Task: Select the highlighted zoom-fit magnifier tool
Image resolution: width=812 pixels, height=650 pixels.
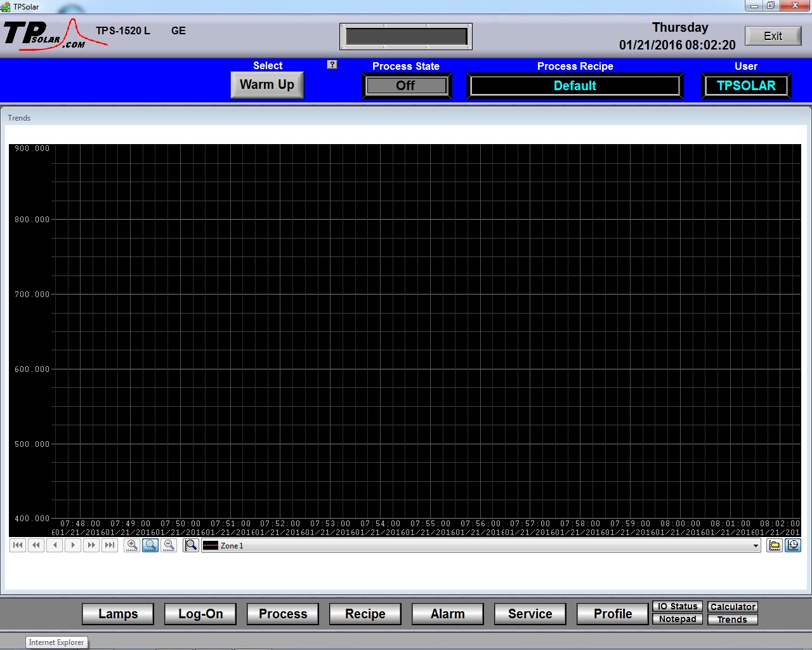Action: pyautogui.click(x=150, y=545)
